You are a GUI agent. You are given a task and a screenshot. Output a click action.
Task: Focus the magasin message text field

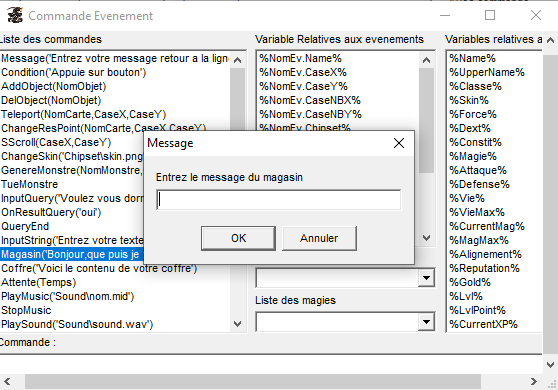pyautogui.click(x=279, y=200)
